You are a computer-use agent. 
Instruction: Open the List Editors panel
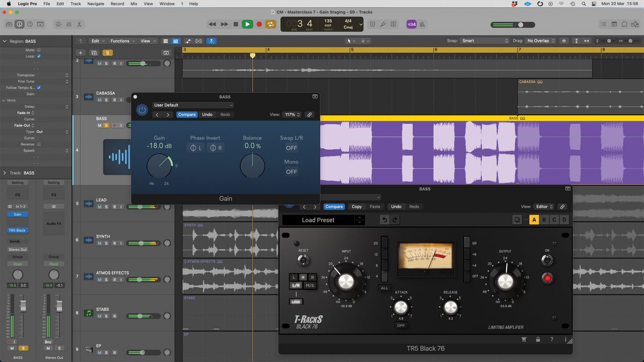point(603,24)
